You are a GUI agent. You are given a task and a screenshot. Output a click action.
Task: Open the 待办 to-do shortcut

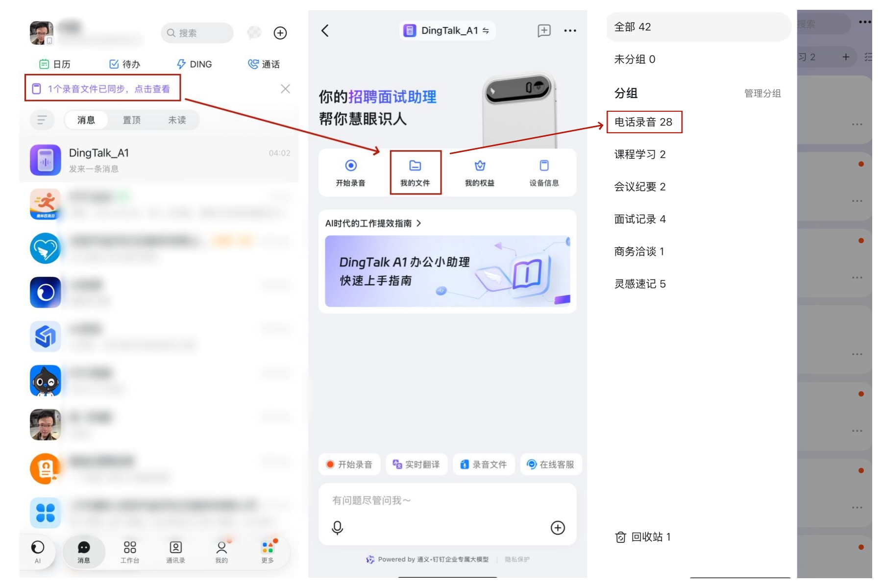pos(124,64)
